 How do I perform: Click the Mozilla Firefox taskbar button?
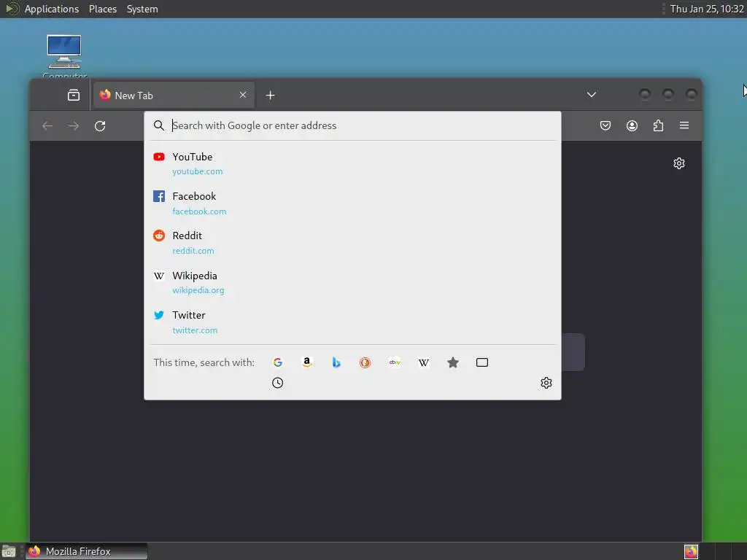pyautogui.click(x=86, y=551)
